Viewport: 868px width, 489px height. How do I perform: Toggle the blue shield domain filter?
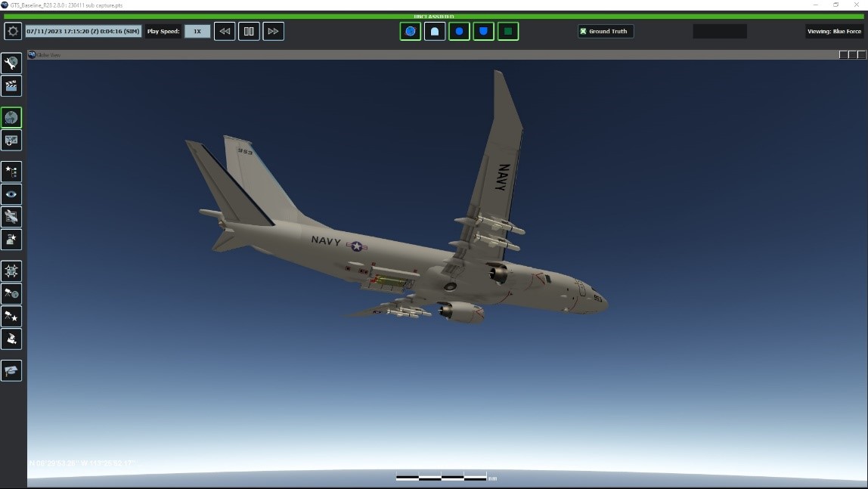(x=483, y=32)
